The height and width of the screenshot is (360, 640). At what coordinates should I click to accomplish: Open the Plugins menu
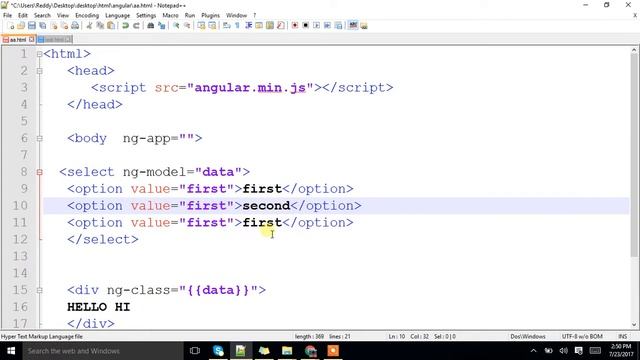(x=210, y=15)
